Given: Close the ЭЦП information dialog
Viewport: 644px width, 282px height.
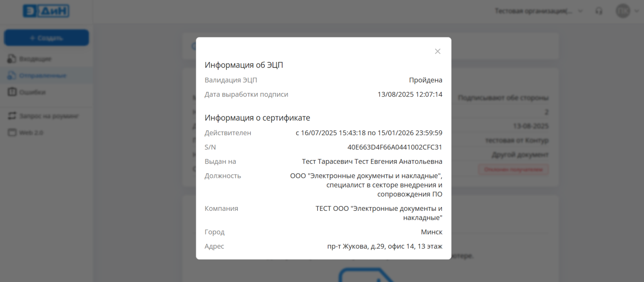Looking at the screenshot, I should pyautogui.click(x=438, y=51).
